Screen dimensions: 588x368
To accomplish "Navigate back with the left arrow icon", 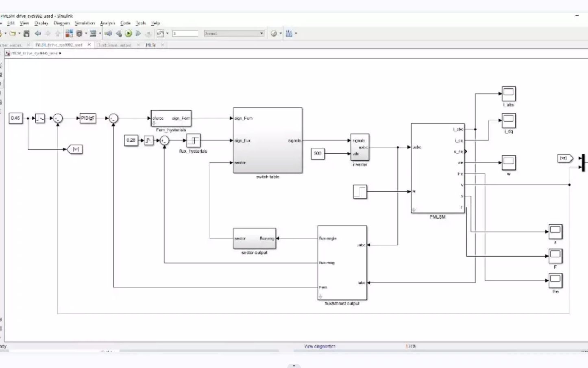I will [38, 33].
